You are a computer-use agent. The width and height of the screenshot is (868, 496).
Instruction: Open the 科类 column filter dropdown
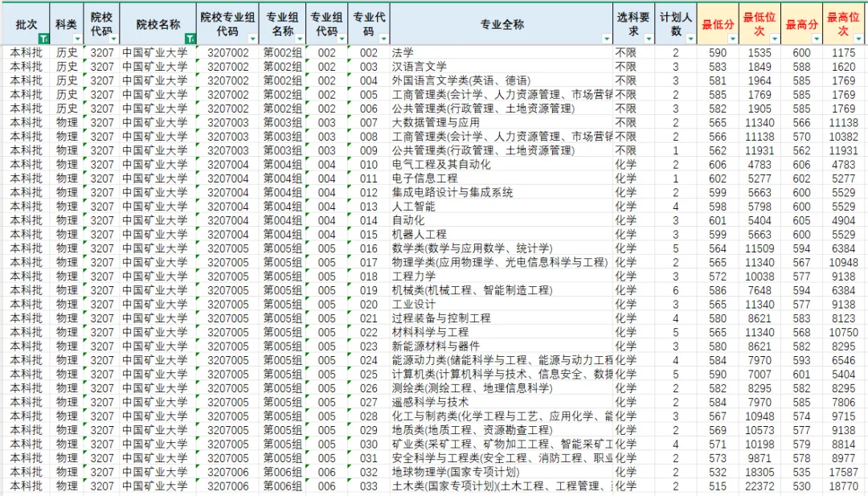tap(77, 39)
